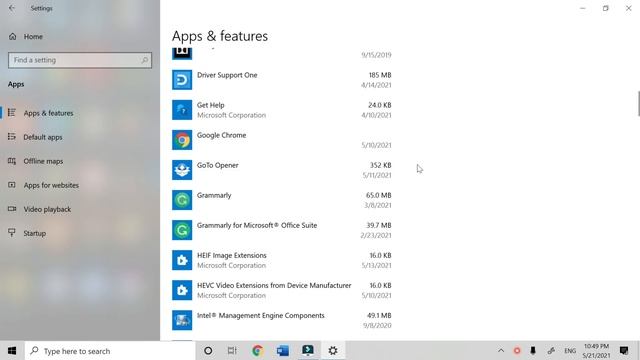Select the GoTo Opener entry name
This screenshot has width=640, height=360.
pos(218,165)
